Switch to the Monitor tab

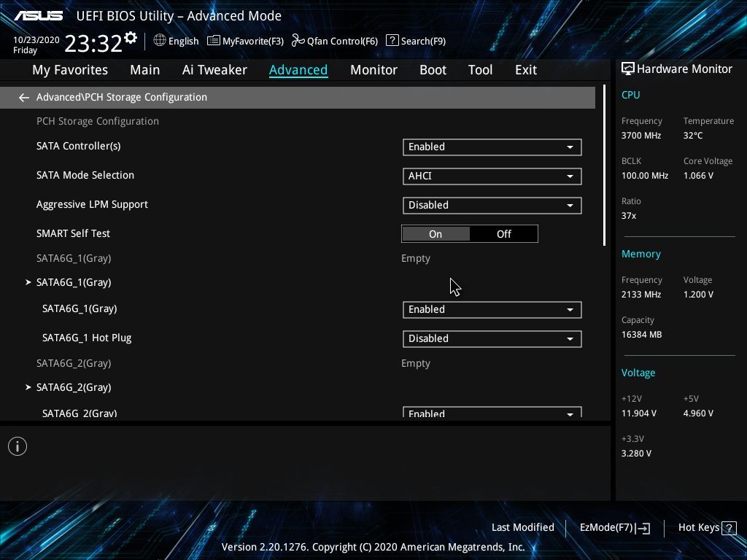(373, 70)
